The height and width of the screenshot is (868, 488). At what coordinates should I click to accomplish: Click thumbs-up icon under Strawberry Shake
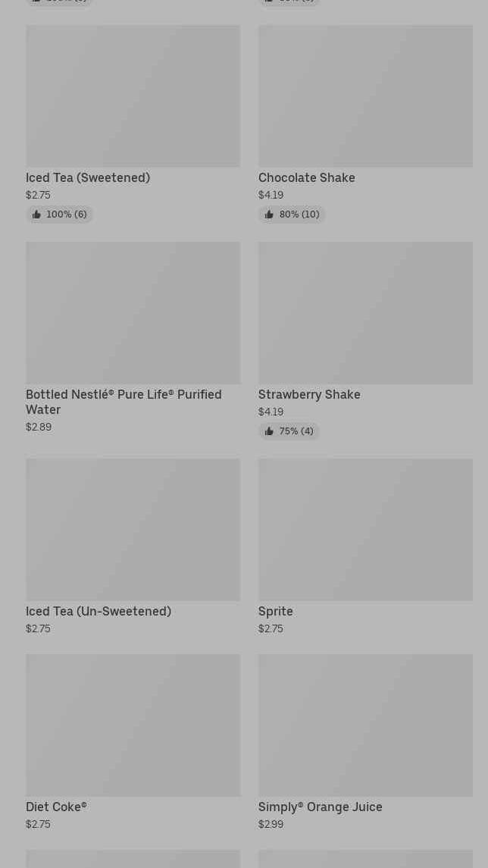pos(269,431)
